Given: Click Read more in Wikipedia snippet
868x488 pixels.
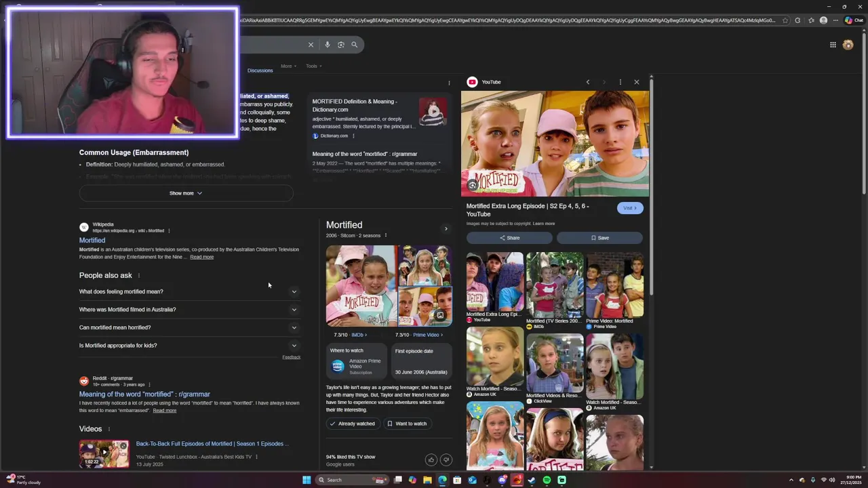Looking at the screenshot, I should (201, 257).
